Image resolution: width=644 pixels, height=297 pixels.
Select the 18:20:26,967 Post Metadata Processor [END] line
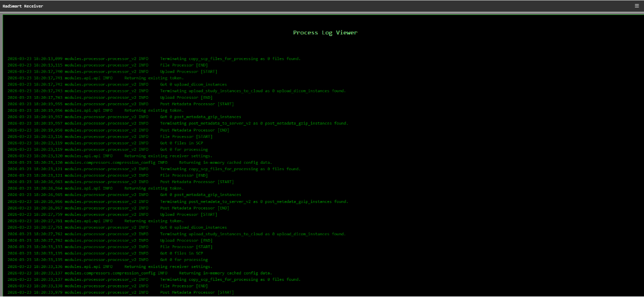[118, 208]
